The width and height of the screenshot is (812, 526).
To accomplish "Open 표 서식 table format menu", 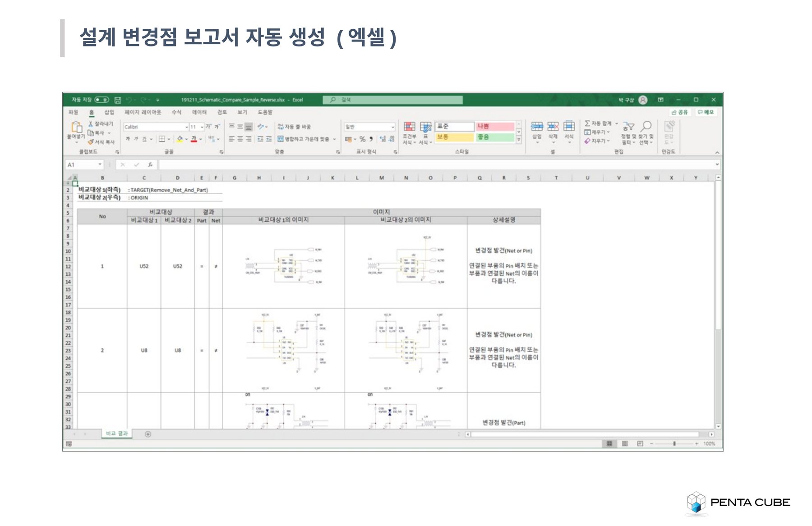I will pyautogui.click(x=425, y=133).
